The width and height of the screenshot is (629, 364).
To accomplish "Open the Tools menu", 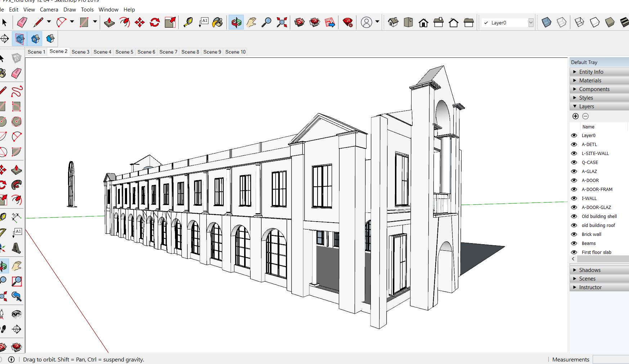I will [x=87, y=10].
